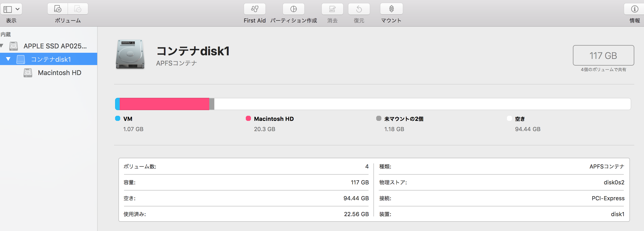Click the large コンテナdisk1 drive image
Image resolution: width=644 pixels, height=231 pixels.
tap(130, 54)
